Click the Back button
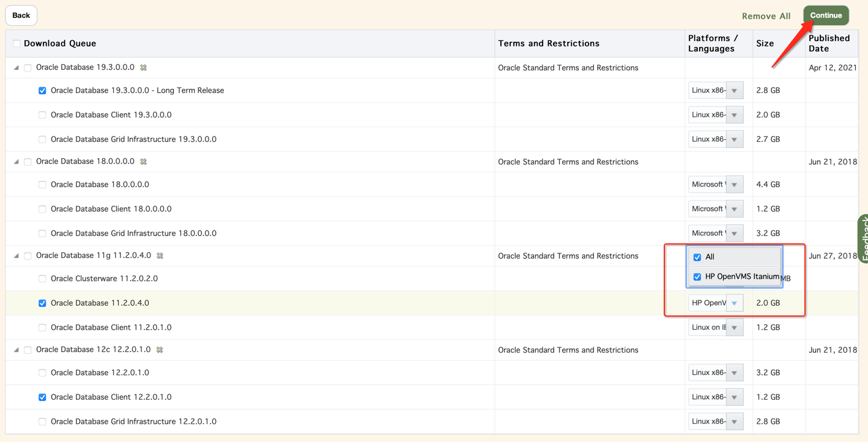Image resolution: width=868 pixels, height=442 pixels. 21,15
